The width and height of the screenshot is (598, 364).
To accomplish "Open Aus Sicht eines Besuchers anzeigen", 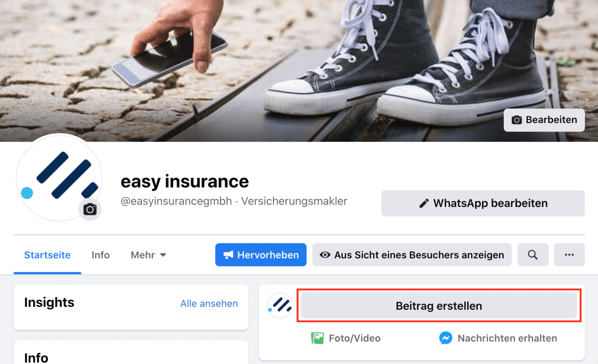I will (412, 255).
